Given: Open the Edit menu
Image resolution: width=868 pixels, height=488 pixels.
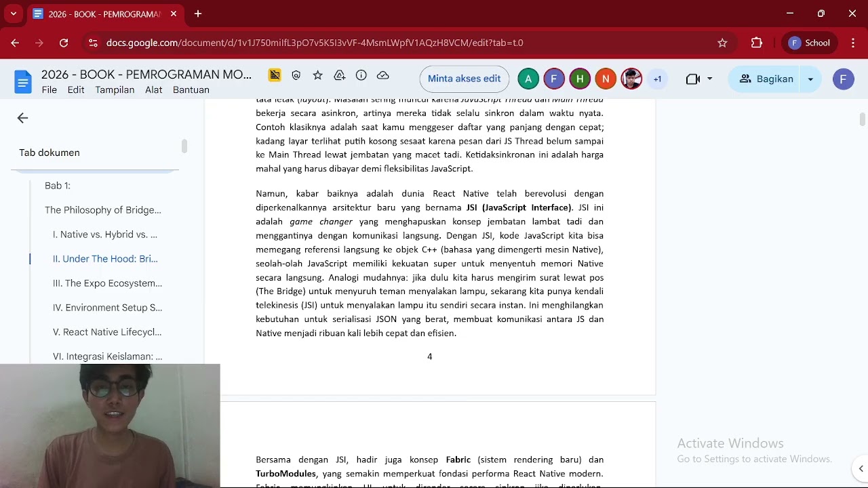Looking at the screenshot, I should point(76,90).
